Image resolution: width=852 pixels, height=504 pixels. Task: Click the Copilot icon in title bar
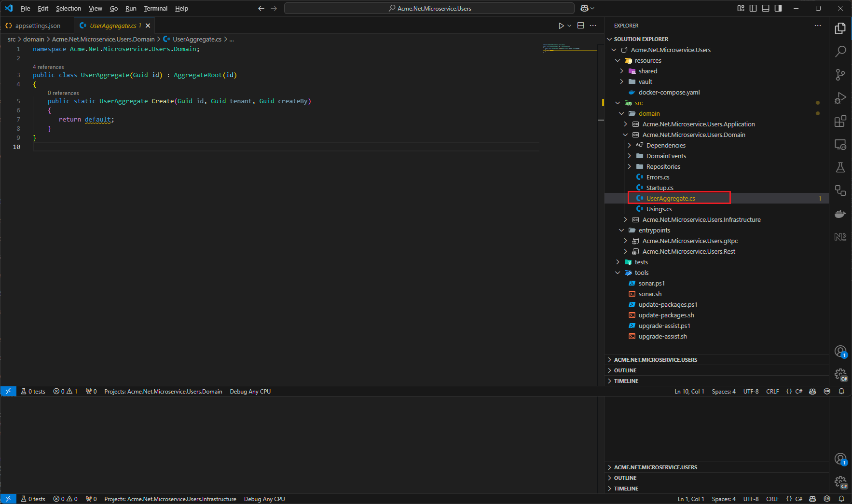click(x=584, y=8)
